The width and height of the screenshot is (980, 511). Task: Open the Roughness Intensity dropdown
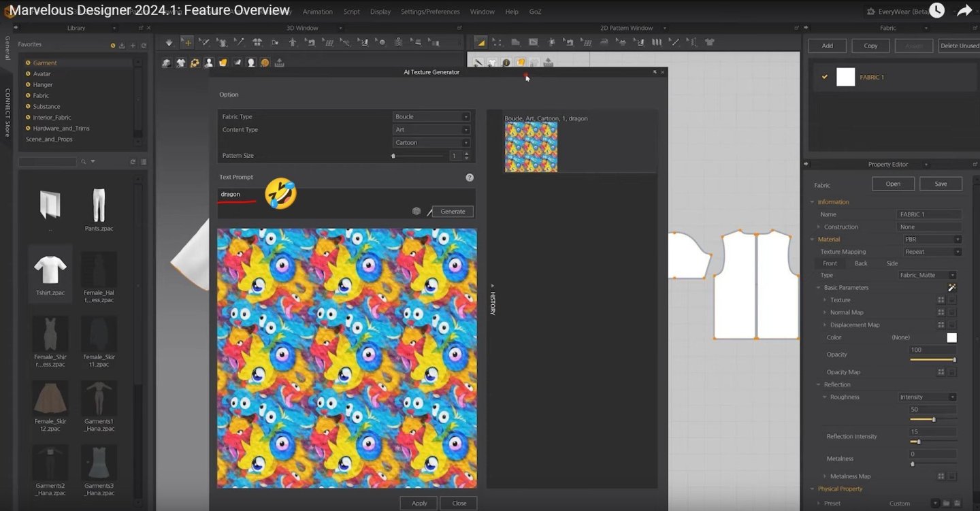[x=927, y=397]
